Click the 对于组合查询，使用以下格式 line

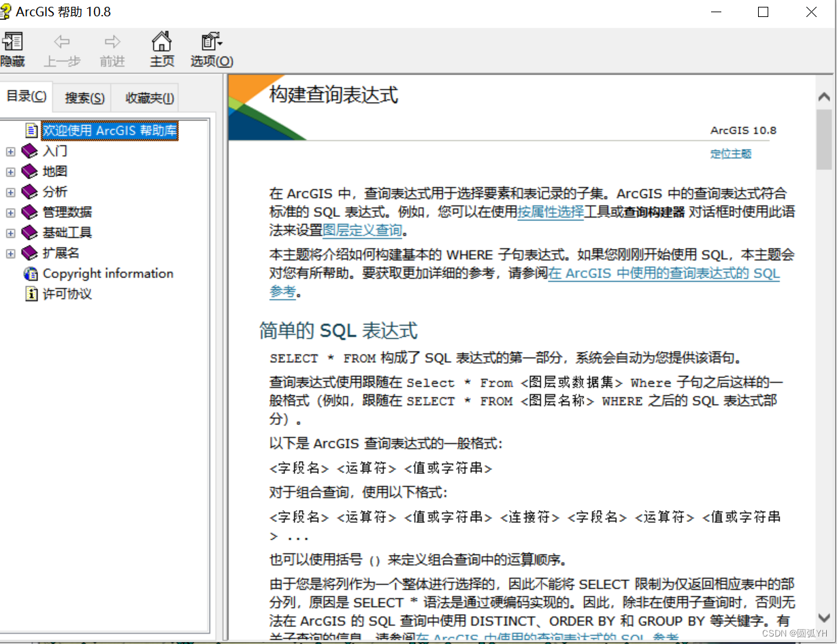[359, 492]
